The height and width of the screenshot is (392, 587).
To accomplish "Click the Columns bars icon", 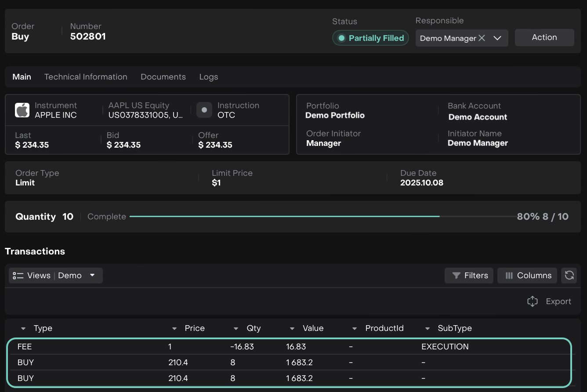I will click(509, 276).
